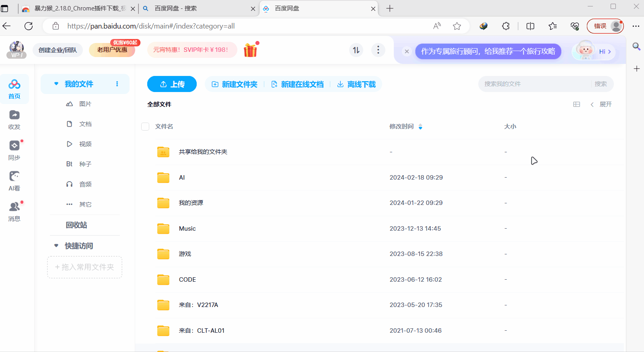Switch file list to grid view icon
This screenshot has width=644, height=352.
(x=576, y=104)
